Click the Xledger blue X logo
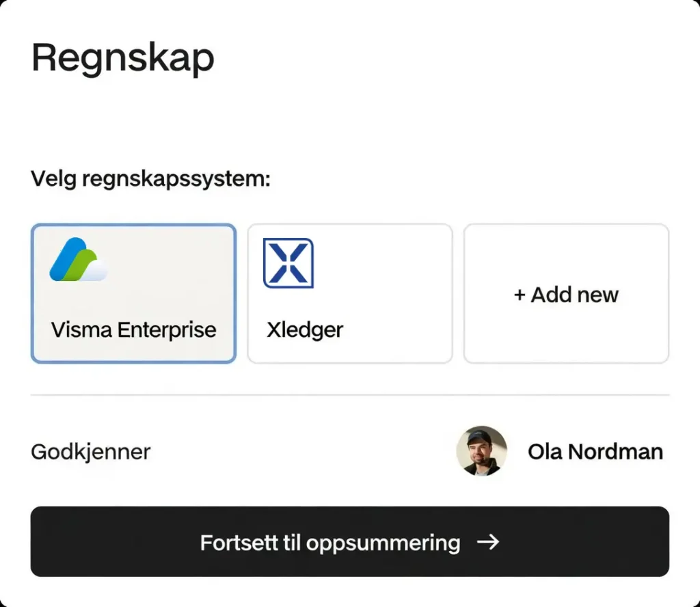The height and width of the screenshot is (607, 700). pyautogui.click(x=288, y=262)
